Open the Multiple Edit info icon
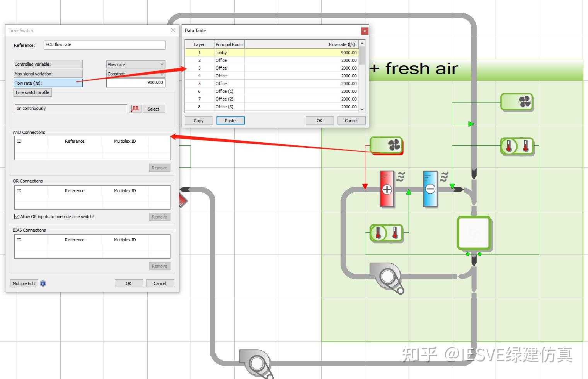The image size is (588, 379). tap(43, 283)
